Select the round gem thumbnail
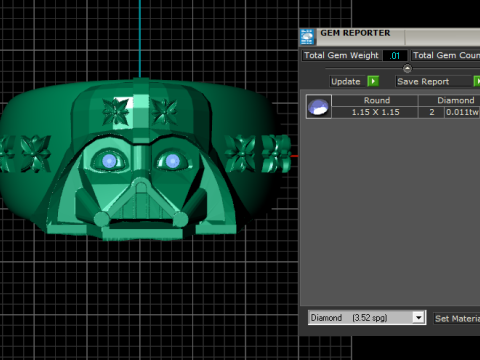Image resolution: width=480 pixels, height=360 pixels. [x=319, y=107]
